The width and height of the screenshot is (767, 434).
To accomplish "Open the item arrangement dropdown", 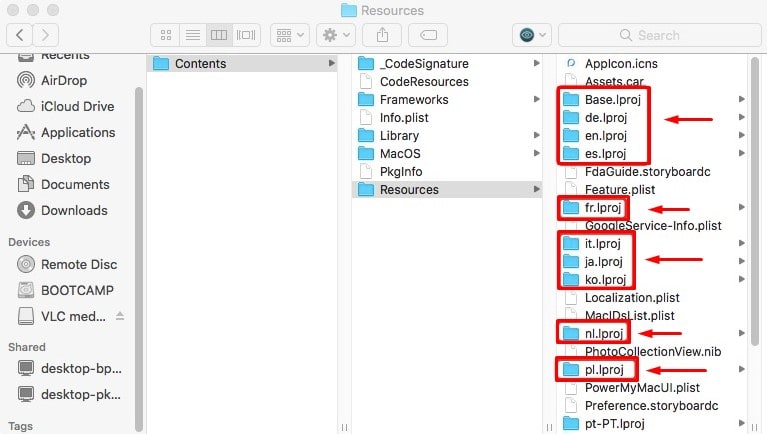I will 290,35.
